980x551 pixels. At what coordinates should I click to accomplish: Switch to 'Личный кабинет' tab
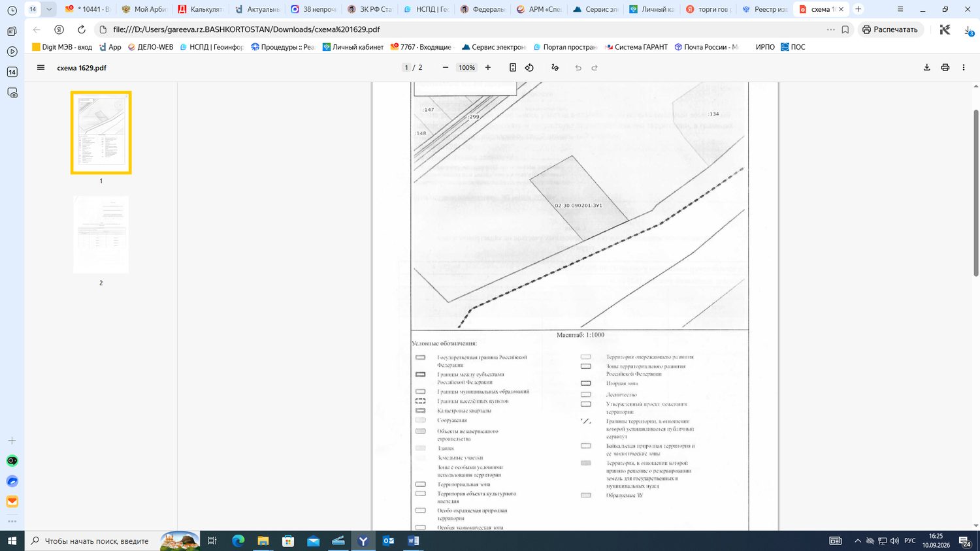[651, 9]
